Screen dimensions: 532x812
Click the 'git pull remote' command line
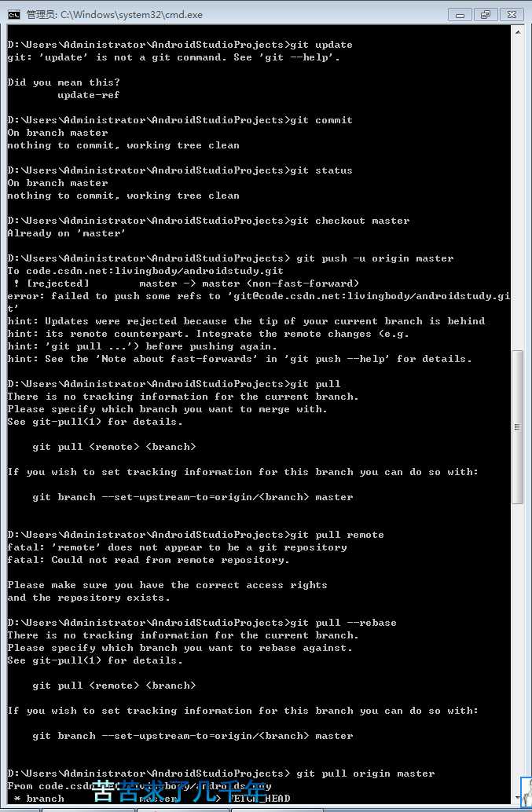click(196, 535)
